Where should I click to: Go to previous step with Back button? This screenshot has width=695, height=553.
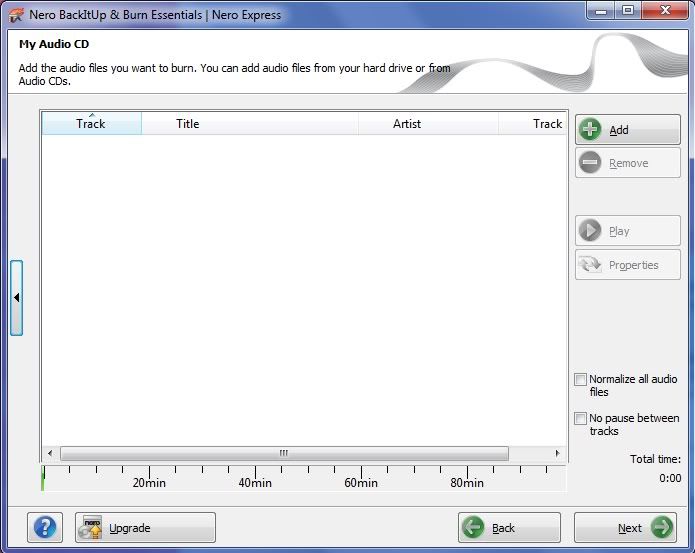point(509,527)
